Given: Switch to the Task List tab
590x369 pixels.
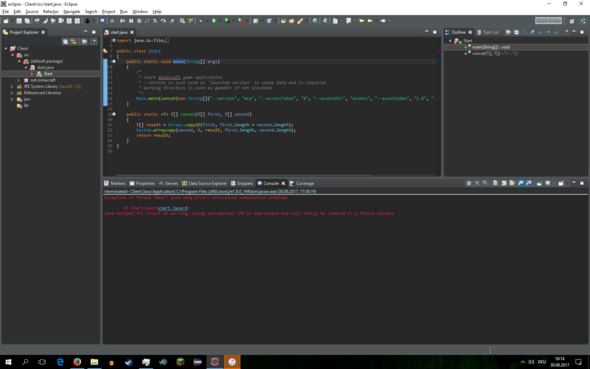Looking at the screenshot, I should tap(488, 32).
